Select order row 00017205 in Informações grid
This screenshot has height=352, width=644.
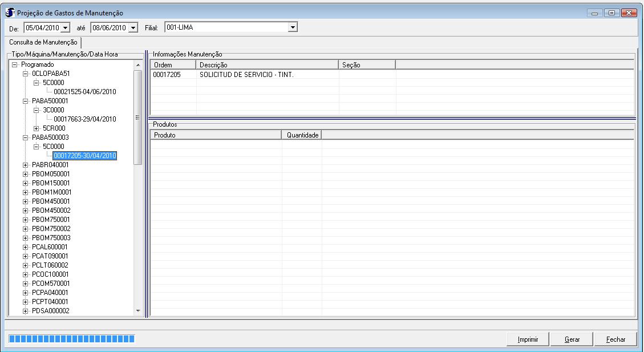click(167, 75)
